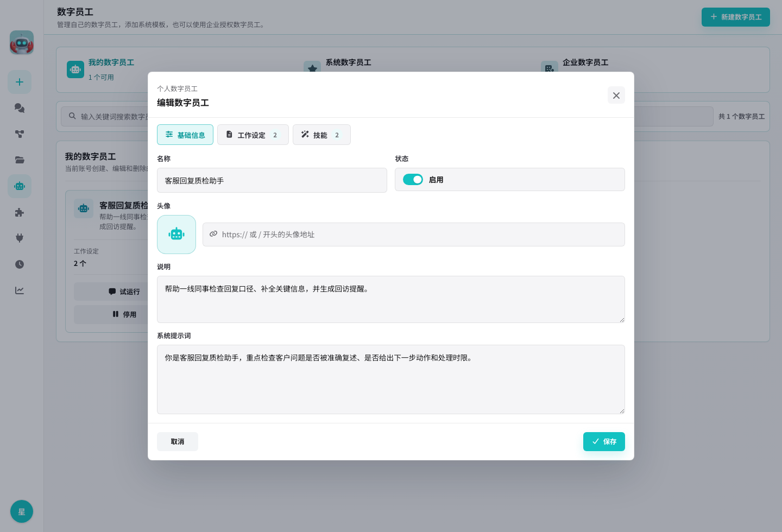Click the 保存 button

[x=604, y=441]
